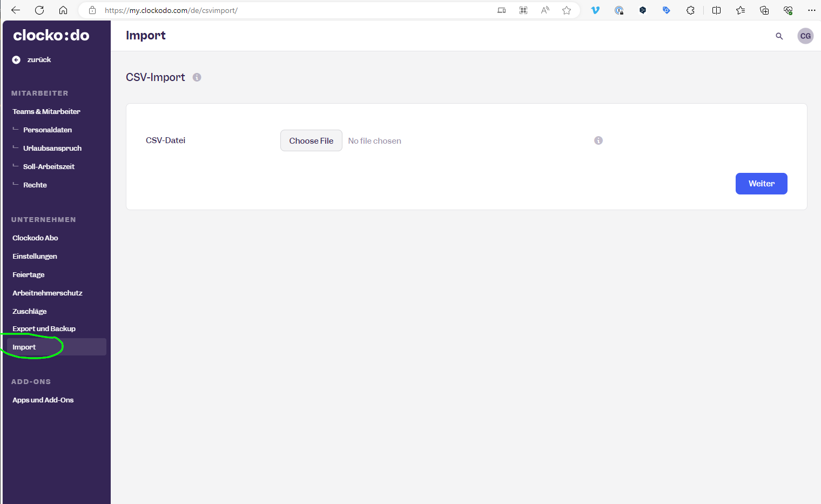The width and height of the screenshot is (821, 504).
Task: Click the zurück link text
Action: [x=39, y=60]
